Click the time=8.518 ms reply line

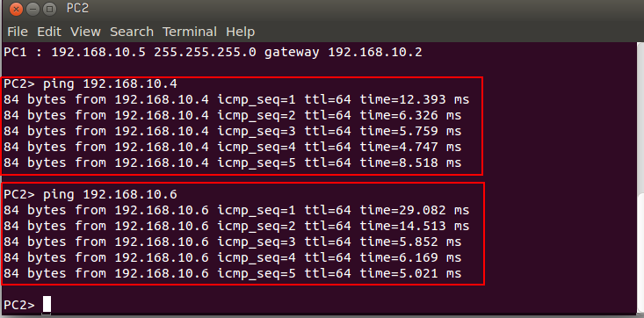pos(233,163)
